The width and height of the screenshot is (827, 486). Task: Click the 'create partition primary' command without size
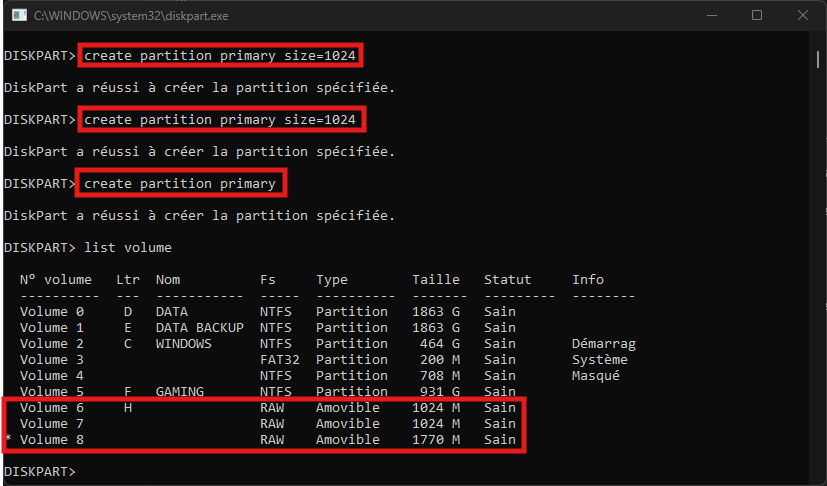point(180,184)
